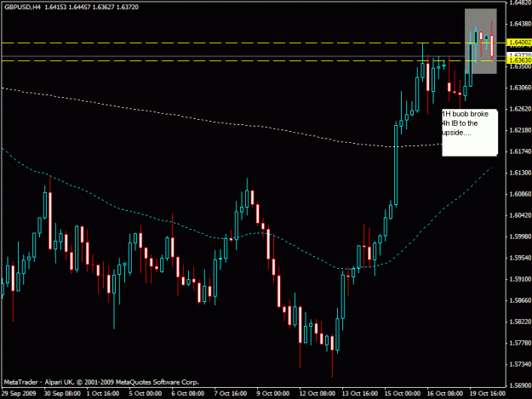Click the 1.62620 price axis label
Image resolution: width=532 pixels, height=399 pixels.
(x=520, y=109)
